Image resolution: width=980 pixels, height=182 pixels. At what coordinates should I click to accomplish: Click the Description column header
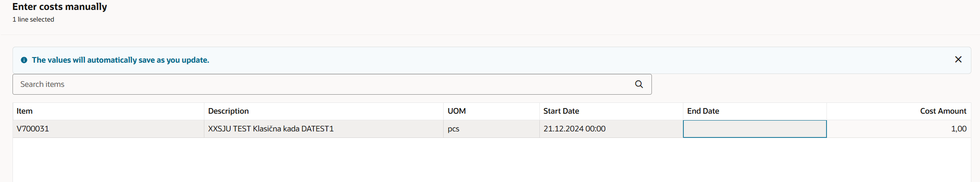[229, 111]
